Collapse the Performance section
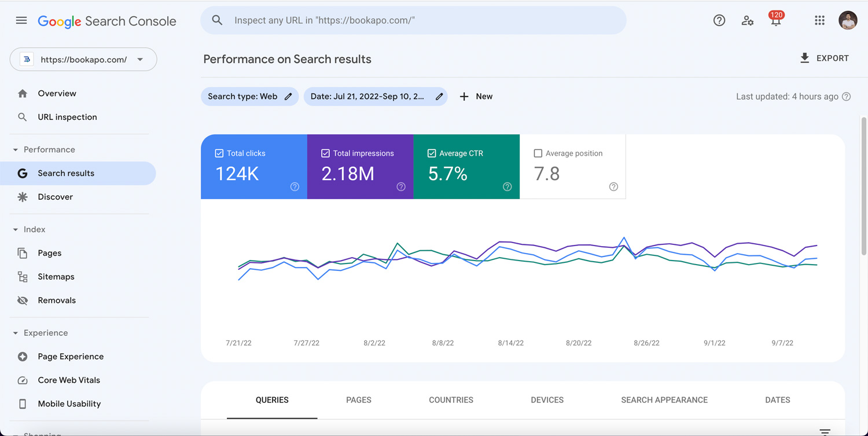Image resolution: width=868 pixels, height=436 pixels. (x=16, y=150)
